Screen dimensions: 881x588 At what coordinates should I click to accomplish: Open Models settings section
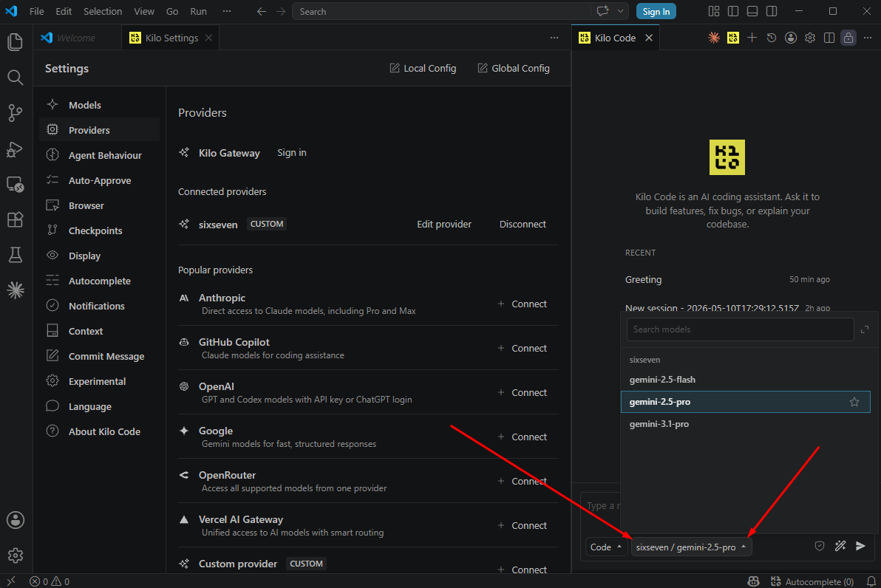[x=100, y=105]
